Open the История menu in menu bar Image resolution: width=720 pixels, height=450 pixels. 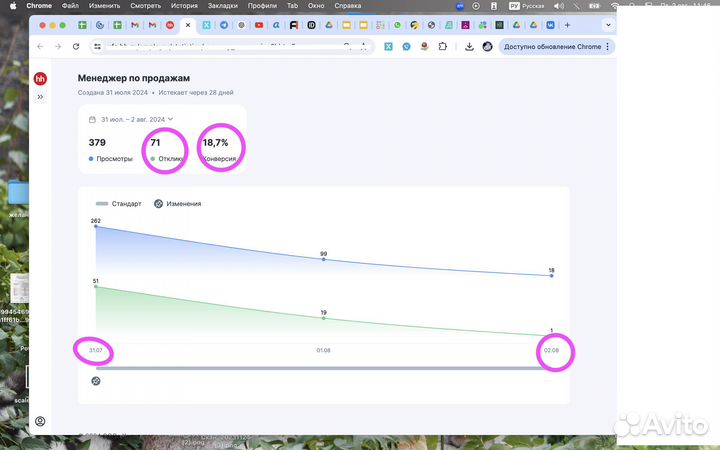(x=183, y=6)
